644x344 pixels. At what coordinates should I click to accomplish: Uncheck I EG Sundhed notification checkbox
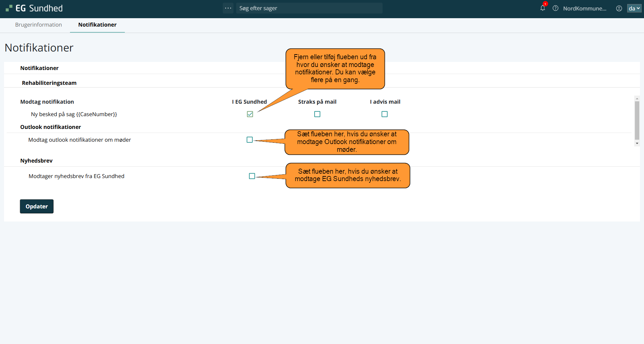[250, 114]
